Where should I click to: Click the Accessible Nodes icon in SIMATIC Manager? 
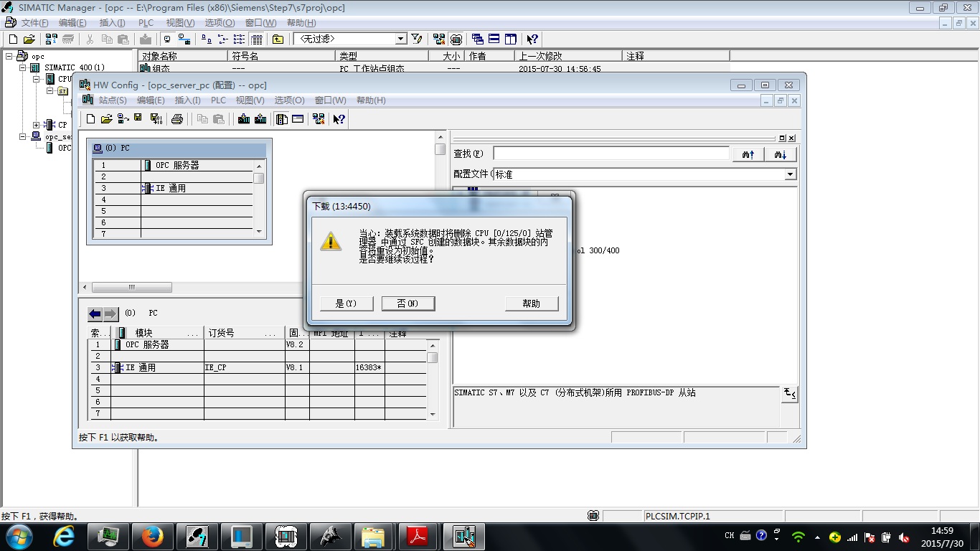coord(52,39)
